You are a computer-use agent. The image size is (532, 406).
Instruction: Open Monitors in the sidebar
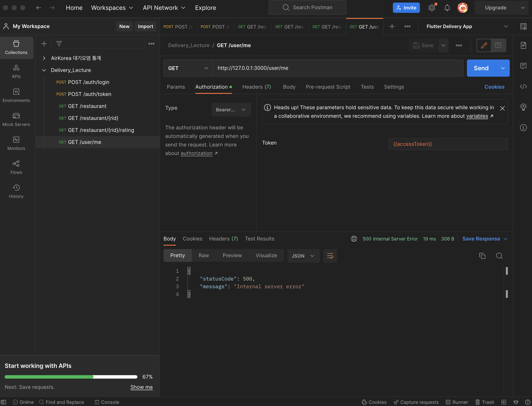point(16,143)
